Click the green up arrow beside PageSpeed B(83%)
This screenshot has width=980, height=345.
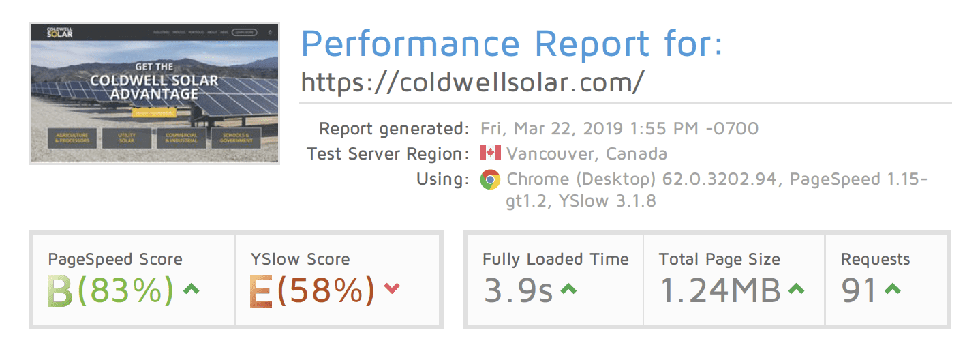pos(192,289)
